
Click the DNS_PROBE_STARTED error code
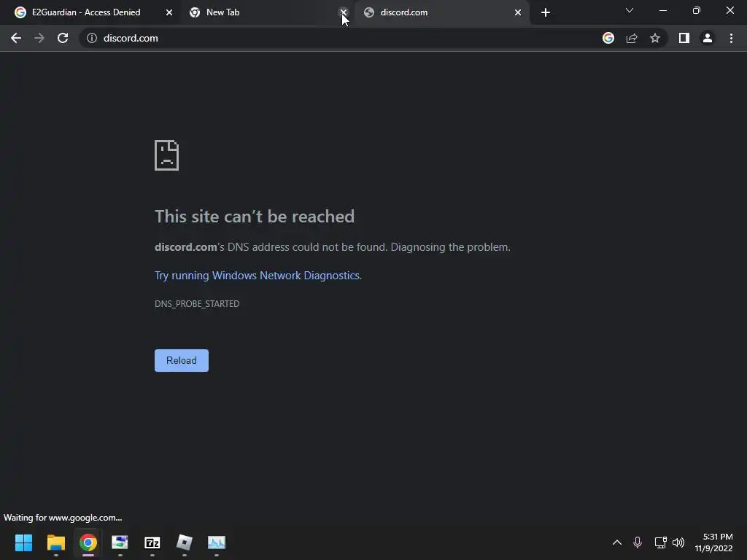pyautogui.click(x=197, y=304)
